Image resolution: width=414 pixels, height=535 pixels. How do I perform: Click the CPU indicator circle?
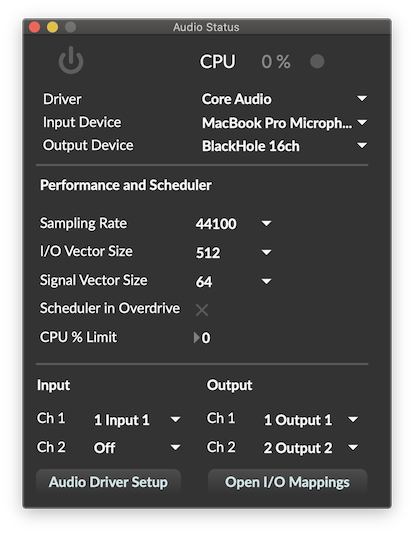(x=317, y=61)
